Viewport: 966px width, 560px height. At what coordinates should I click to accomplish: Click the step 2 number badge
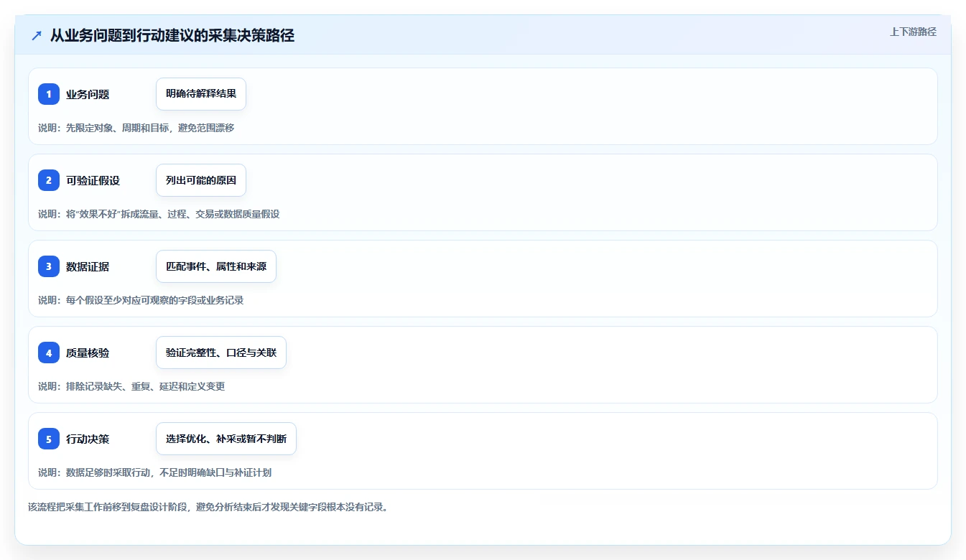49,180
